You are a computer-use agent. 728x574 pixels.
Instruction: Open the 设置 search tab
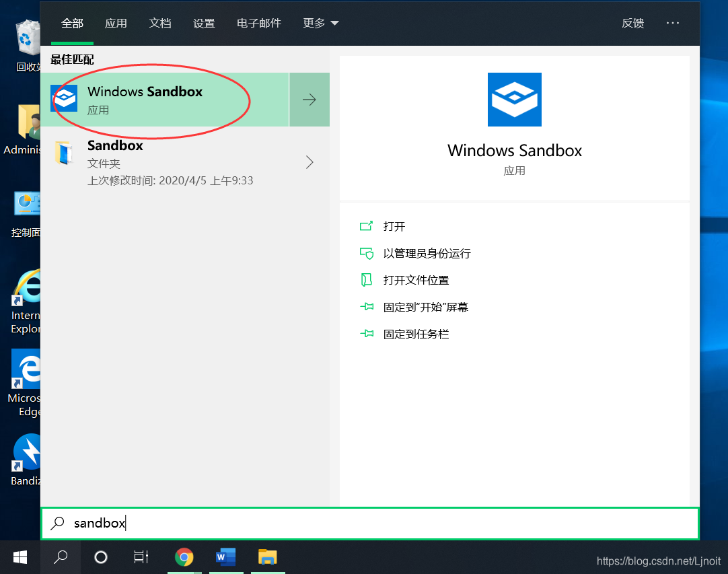(x=204, y=24)
